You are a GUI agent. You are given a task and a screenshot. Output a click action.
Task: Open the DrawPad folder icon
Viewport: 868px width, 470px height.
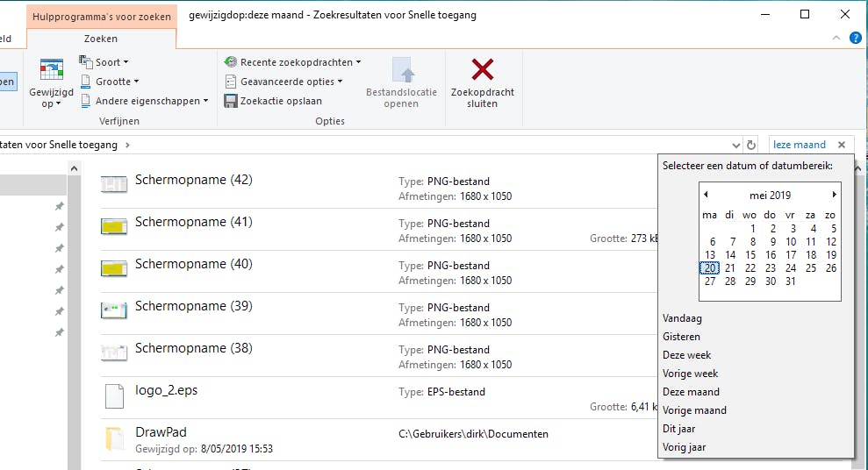tap(114, 438)
